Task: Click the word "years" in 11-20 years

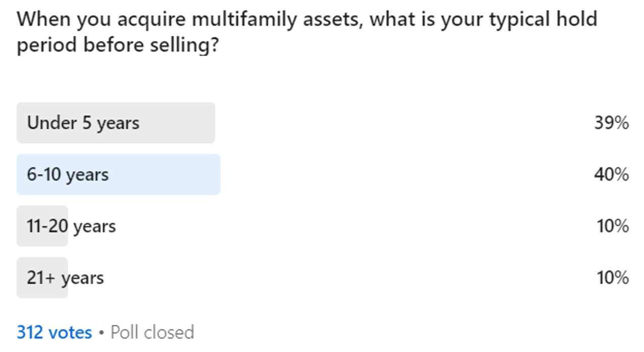Action: pos(94,226)
